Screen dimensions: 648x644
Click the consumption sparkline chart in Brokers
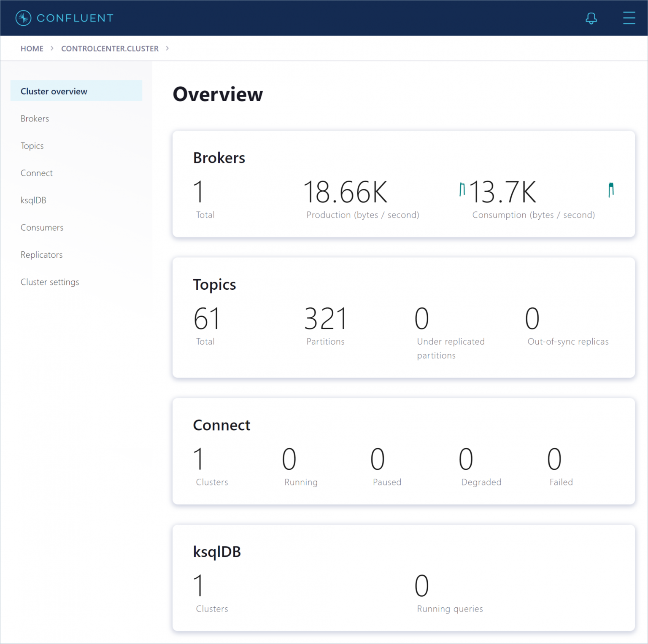610,190
